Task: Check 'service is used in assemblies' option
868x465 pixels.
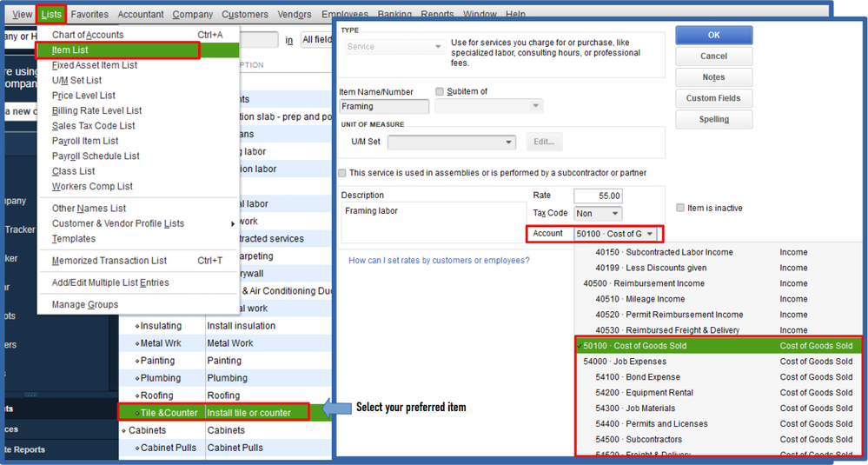Action: 342,173
